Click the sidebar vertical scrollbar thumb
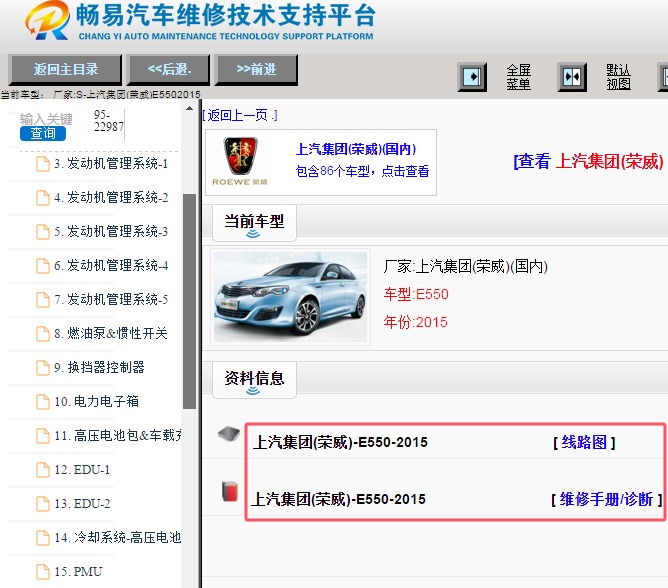 (189, 302)
